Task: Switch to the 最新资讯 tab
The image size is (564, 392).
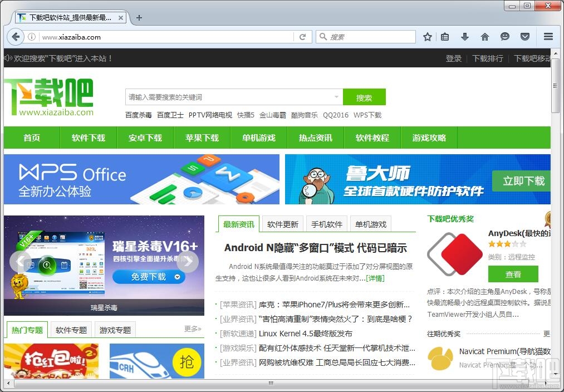Action: tap(239, 224)
